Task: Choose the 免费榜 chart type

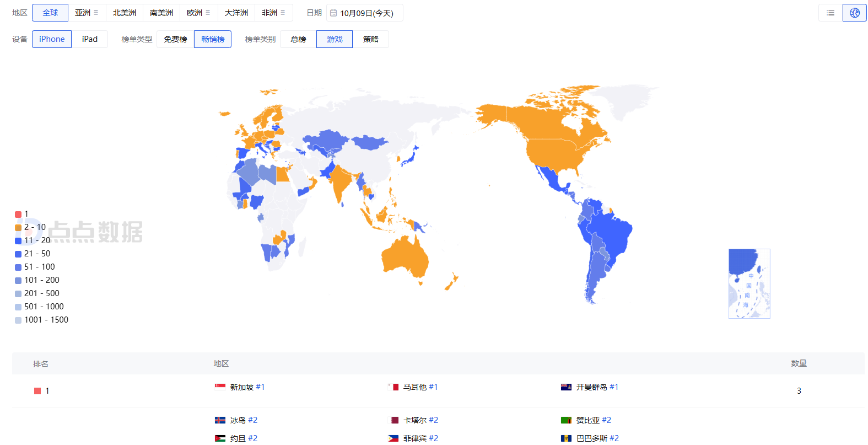Action: click(175, 39)
